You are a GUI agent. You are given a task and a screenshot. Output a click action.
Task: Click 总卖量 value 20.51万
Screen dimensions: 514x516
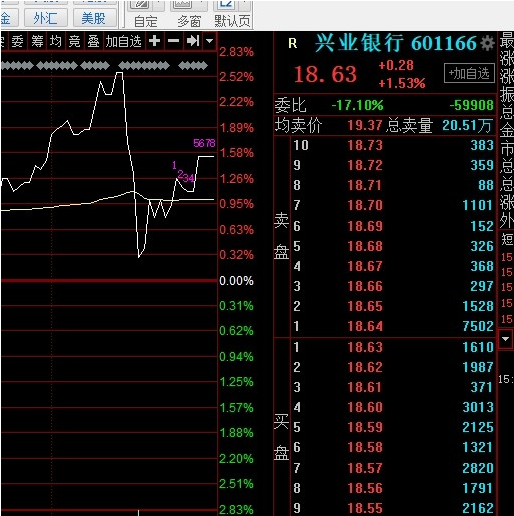click(x=467, y=126)
